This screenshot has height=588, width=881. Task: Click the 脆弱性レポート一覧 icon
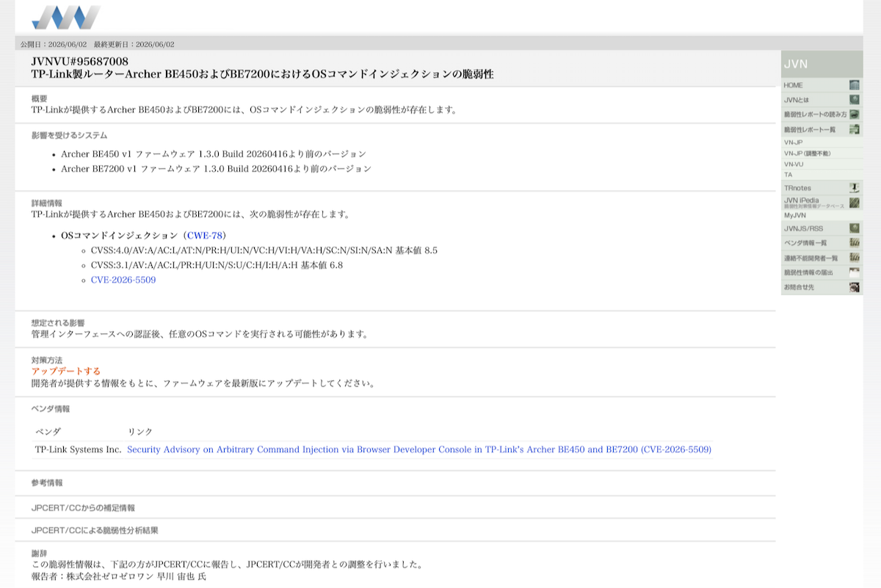855,129
